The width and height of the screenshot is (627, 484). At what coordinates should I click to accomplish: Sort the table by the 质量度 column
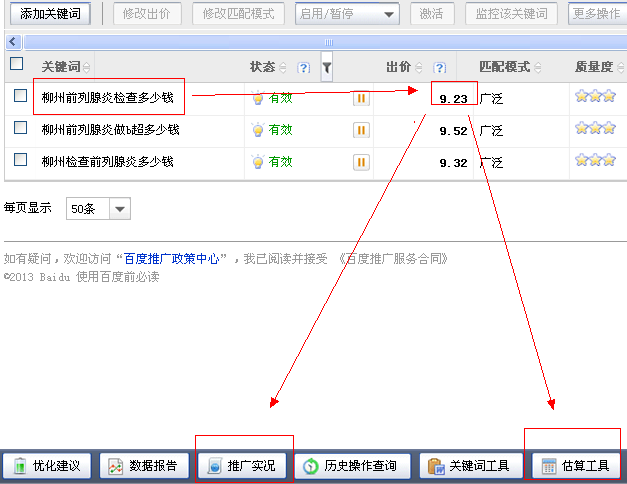[621, 68]
